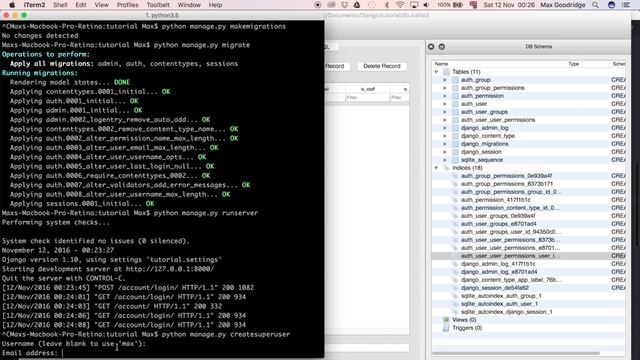Click the Google Drive menu bar icon
Screen dimensions: 640x360
coord(357,5)
